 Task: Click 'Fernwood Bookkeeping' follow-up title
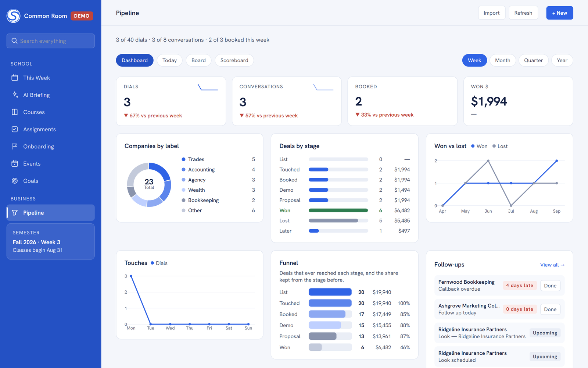pyautogui.click(x=466, y=282)
